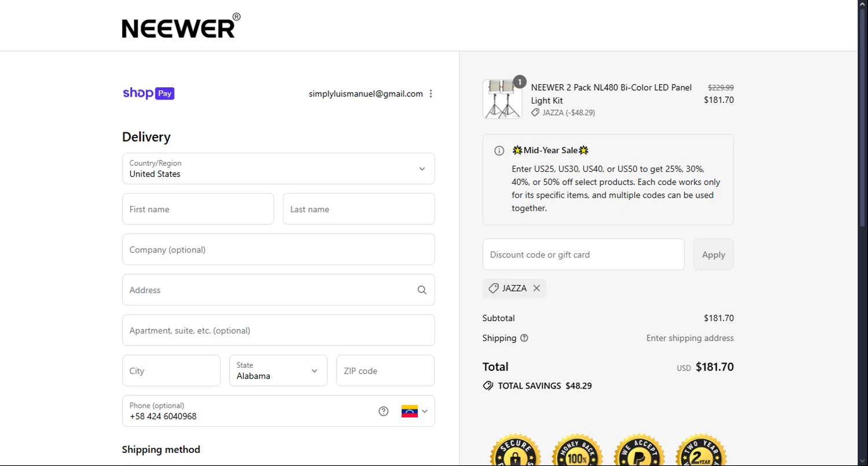Click the Total $181.70 amount
868x466 pixels.
point(715,367)
